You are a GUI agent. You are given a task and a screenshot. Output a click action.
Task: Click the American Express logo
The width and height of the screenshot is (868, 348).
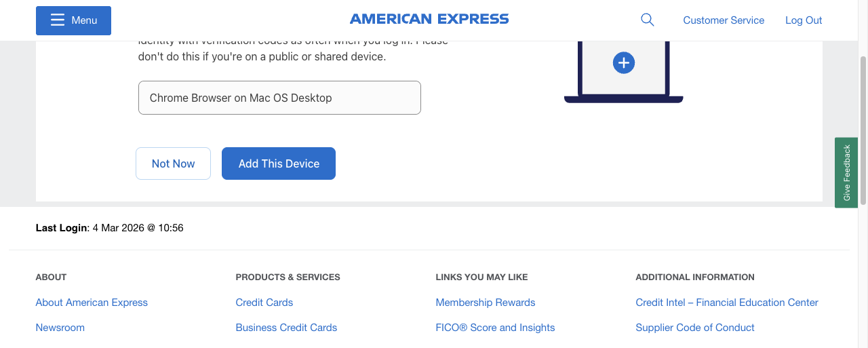click(429, 19)
